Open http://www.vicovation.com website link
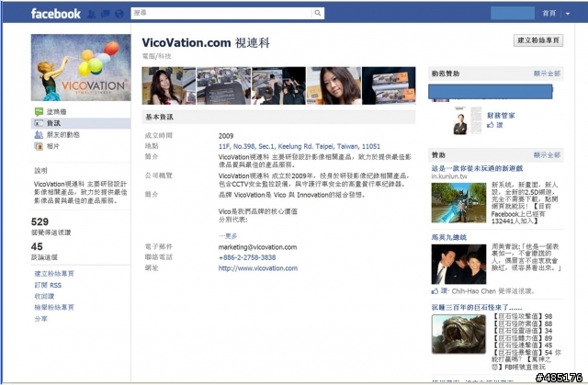This screenshot has width=588, height=385. tap(258, 268)
